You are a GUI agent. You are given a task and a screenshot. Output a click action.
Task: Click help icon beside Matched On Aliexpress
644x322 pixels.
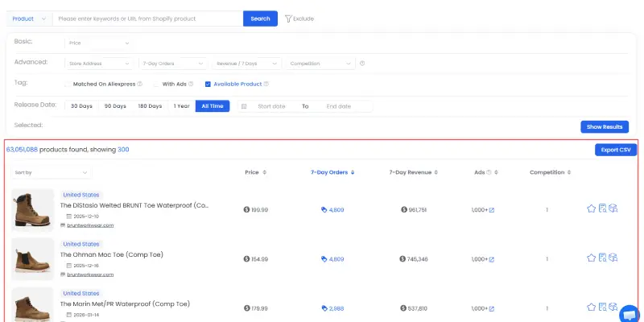[139, 85]
